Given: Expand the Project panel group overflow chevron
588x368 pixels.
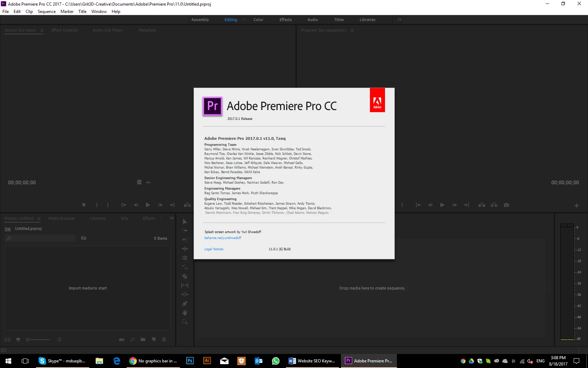Looking at the screenshot, I should [x=172, y=218].
